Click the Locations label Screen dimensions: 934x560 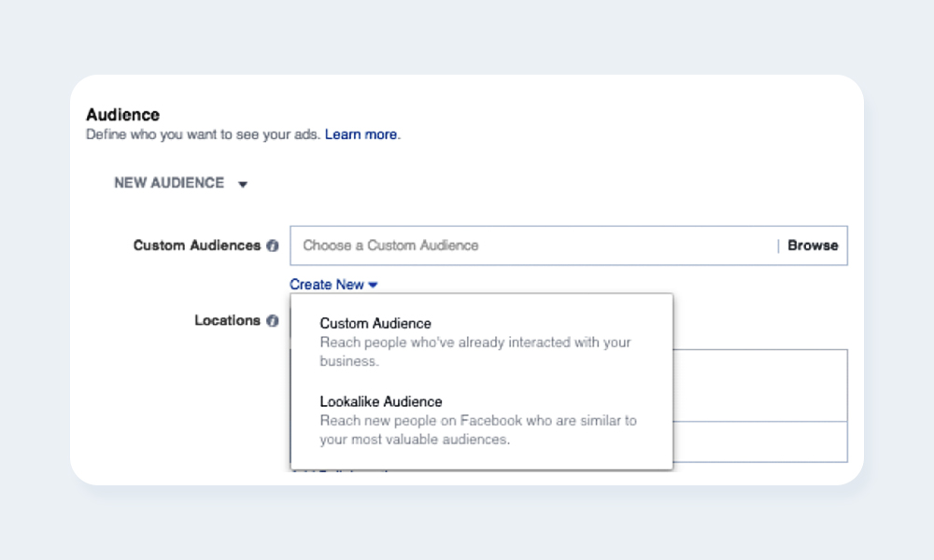pyautogui.click(x=228, y=320)
